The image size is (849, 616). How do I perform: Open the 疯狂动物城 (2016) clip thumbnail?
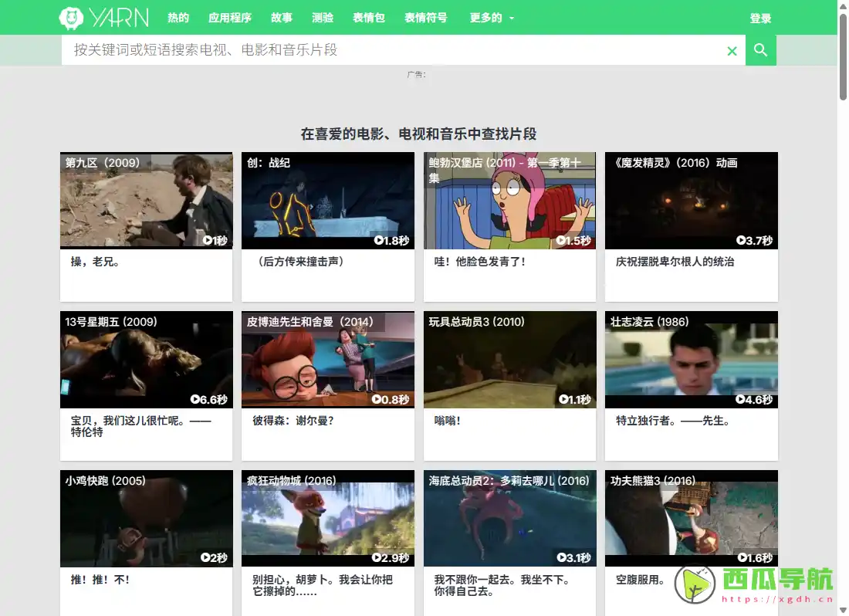[328, 519]
